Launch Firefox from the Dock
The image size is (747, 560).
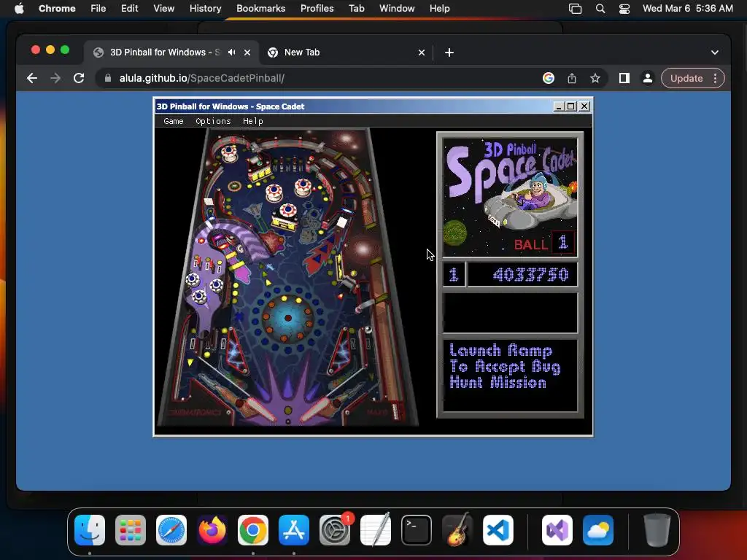point(212,530)
